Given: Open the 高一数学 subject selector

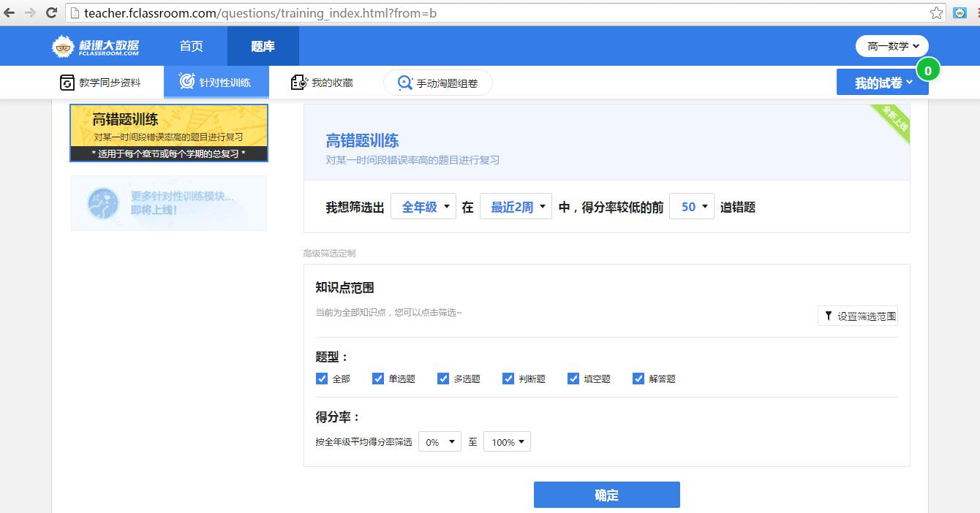Looking at the screenshot, I should pyautogui.click(x=892, y=46).
